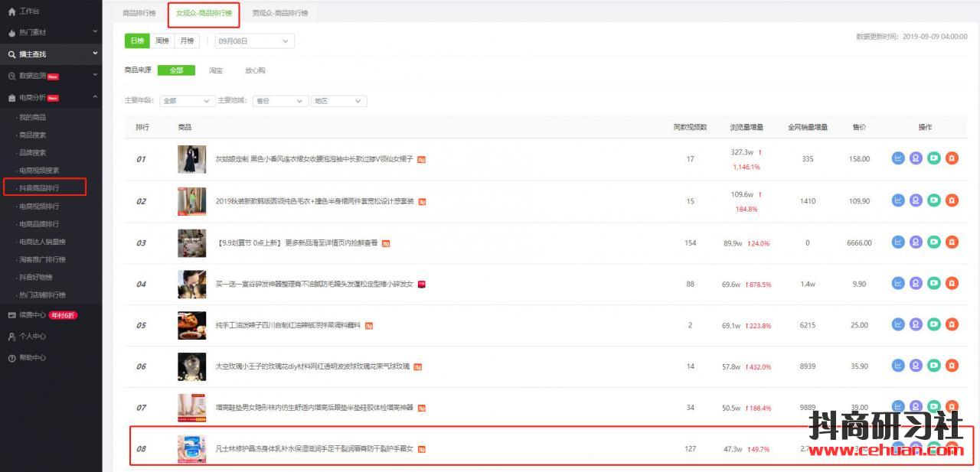Click green video icon in rank 06 row
Screen dimensions: 980x472
(x=933, y=366)
